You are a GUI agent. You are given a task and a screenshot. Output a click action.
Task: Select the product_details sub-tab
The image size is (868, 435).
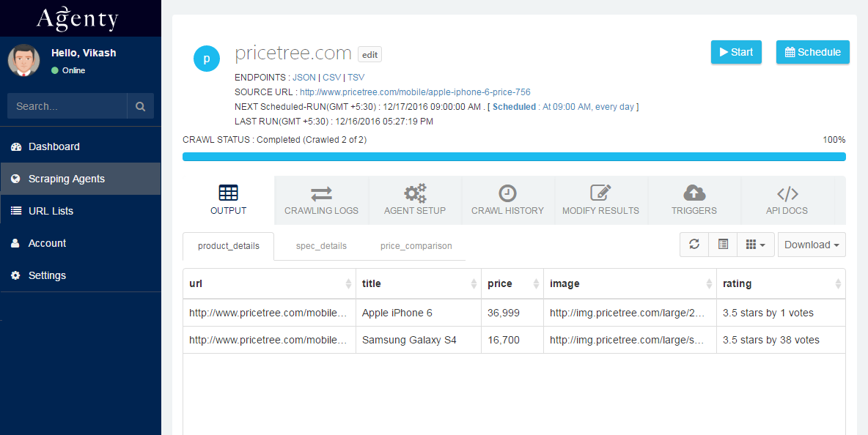pos(229,246)
